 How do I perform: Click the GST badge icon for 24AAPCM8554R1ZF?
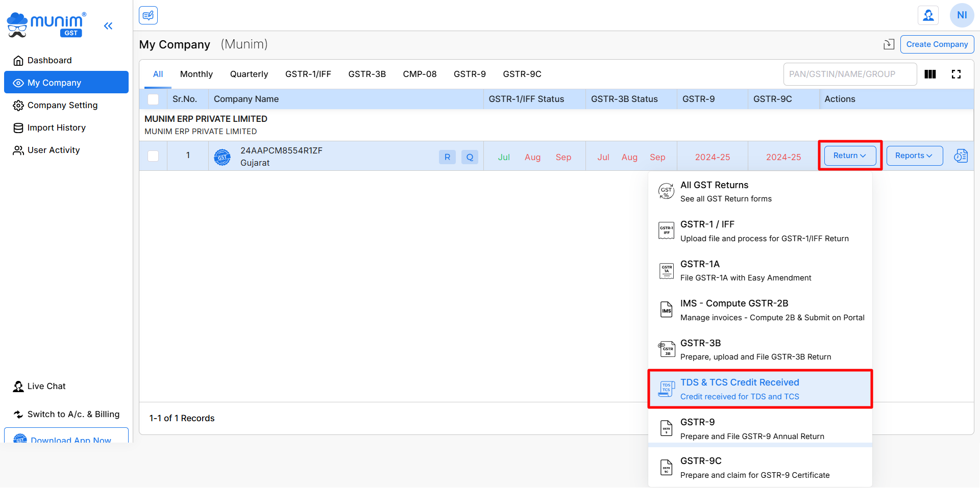tap(222, 158)
